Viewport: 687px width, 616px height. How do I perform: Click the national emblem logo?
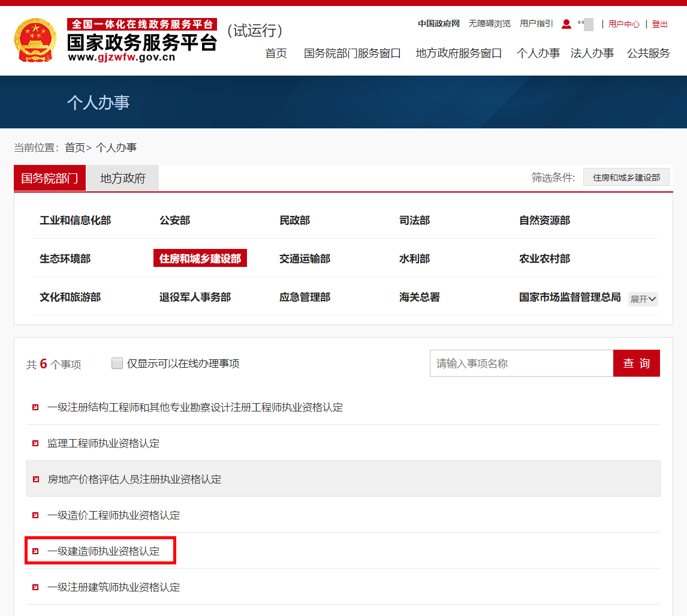(x=35, y=40)
